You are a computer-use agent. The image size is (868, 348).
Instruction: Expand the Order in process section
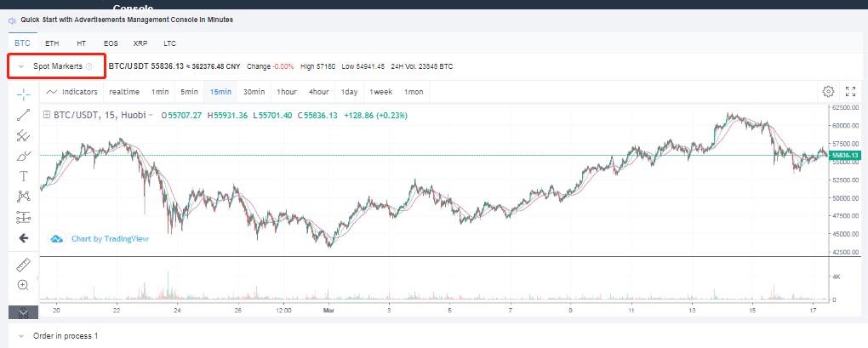click(21, 336)
